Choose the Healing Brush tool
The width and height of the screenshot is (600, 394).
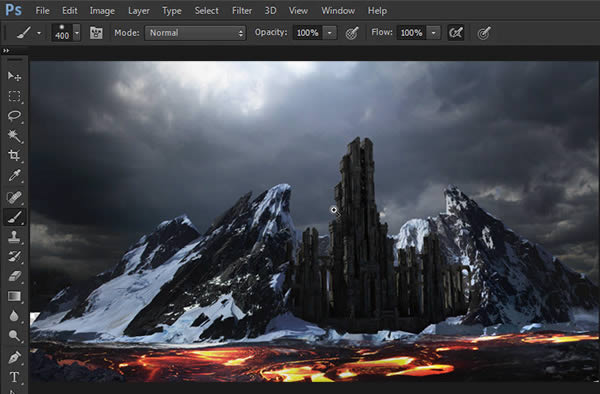pyautogui.click(x=15, y=197)
